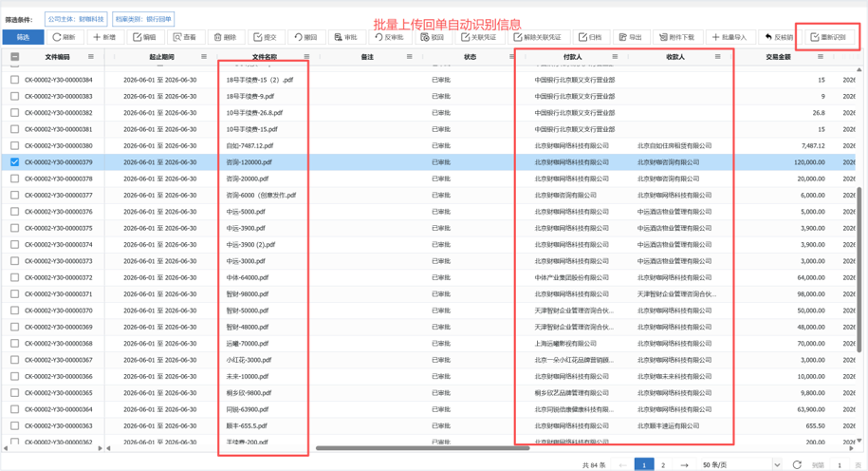
Task: Open 收款人 column menu icon
Action: [717, 57]
